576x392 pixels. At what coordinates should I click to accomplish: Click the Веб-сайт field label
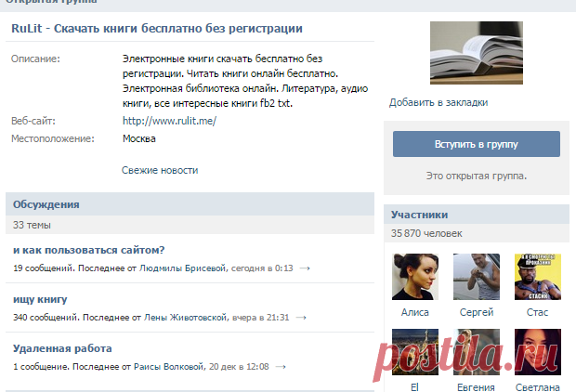(33, 121)
